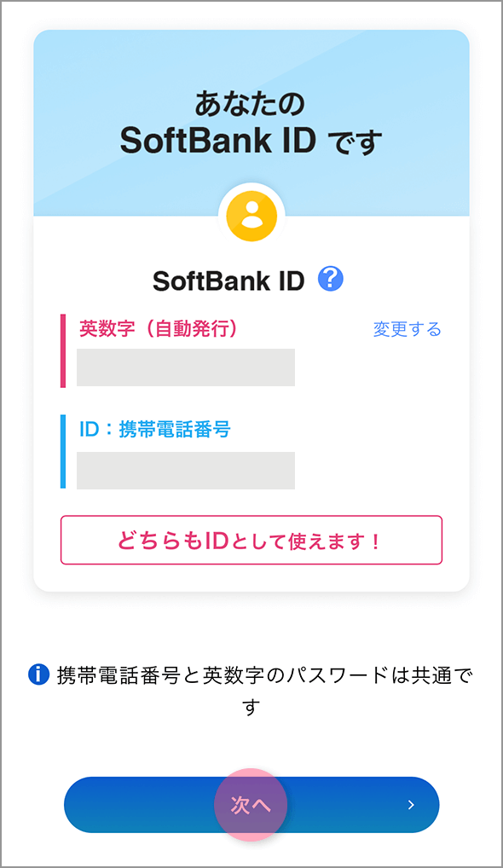Screen dimensions: 503x868
Task: Tap the 次へ button
Action: 251,804
